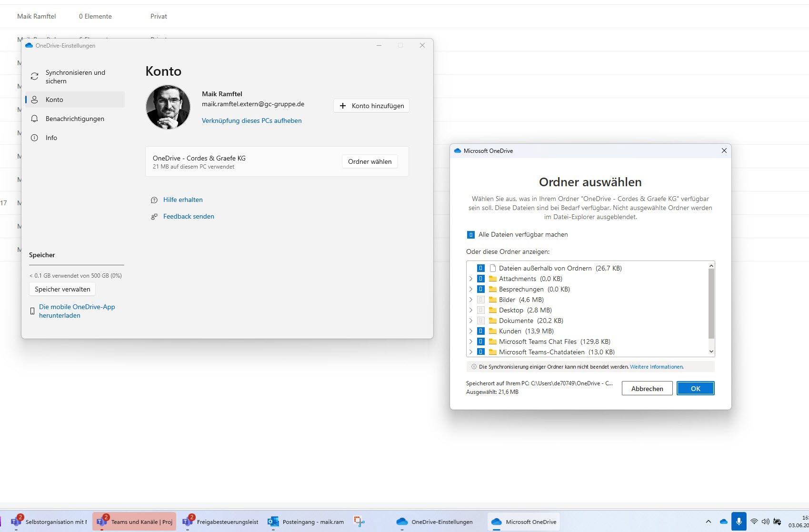Expand Microsoft Teams Chat Files folder

(471, 341)
